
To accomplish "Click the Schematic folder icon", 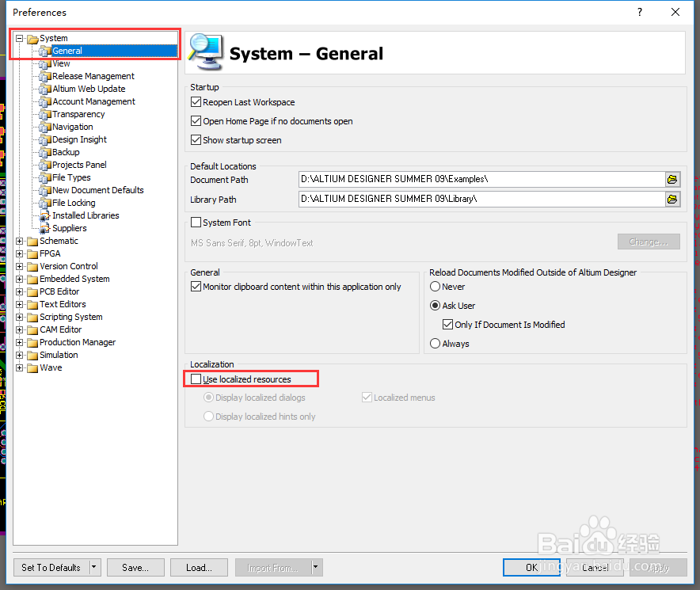I will tap(32, 242).
